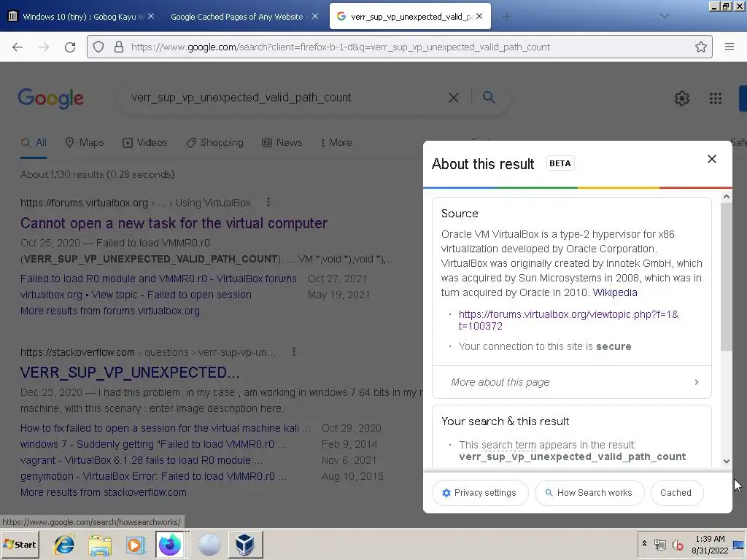Open forums.virtualbox.org viewtopic link in panel
Image resolution: width=747 pixels, height=560 pixels.
pyautogui.click(x=568, y=320)
